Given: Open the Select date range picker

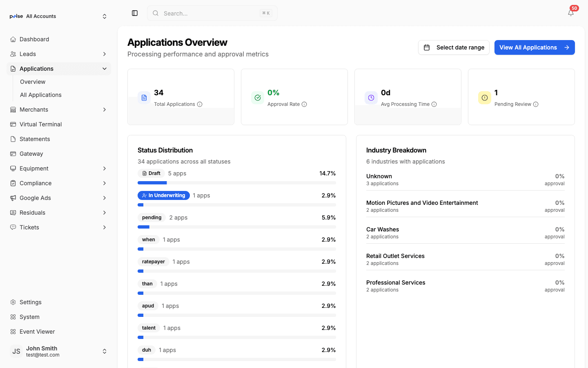Looking at the screenshot, I should pyautogui.click(x=454, y=47).
